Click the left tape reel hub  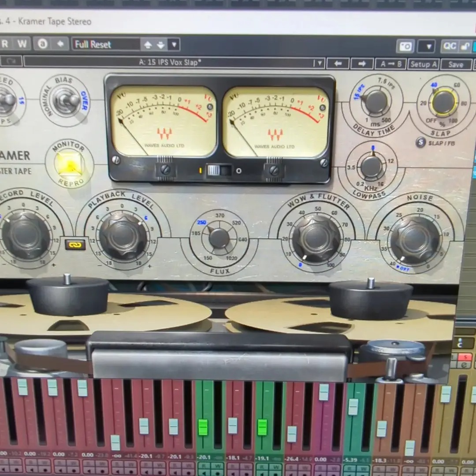pyautogui.click(x=68, y=295)
